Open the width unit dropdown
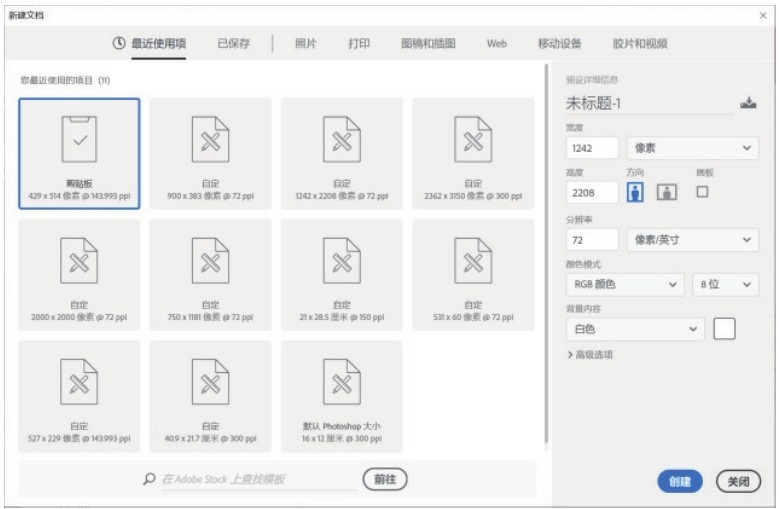This screenshot has width=779, height=509. [x=692, y=148]
